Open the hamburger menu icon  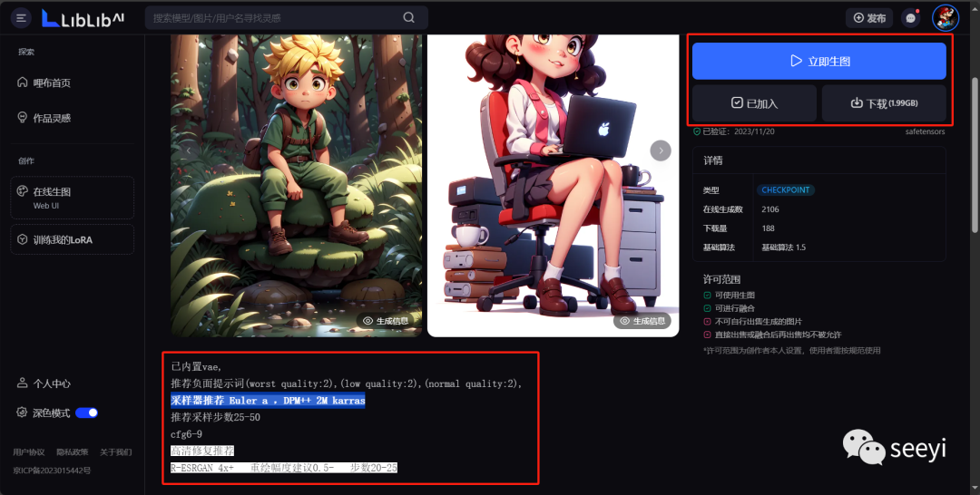21,17
